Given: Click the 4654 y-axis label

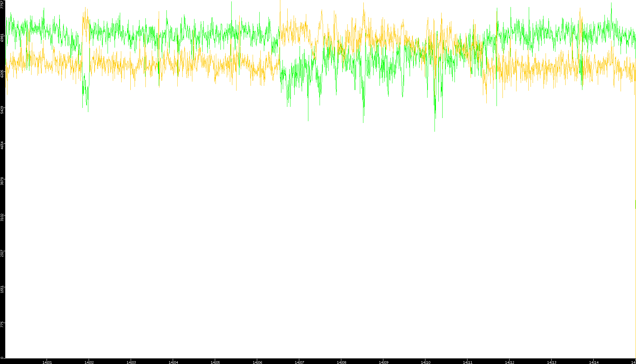Looking at the screenshot, I should 2,145.
